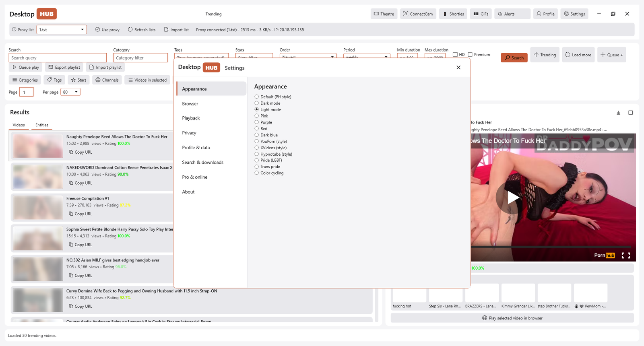Switch to the Entities results tab

tap(42, 125)
